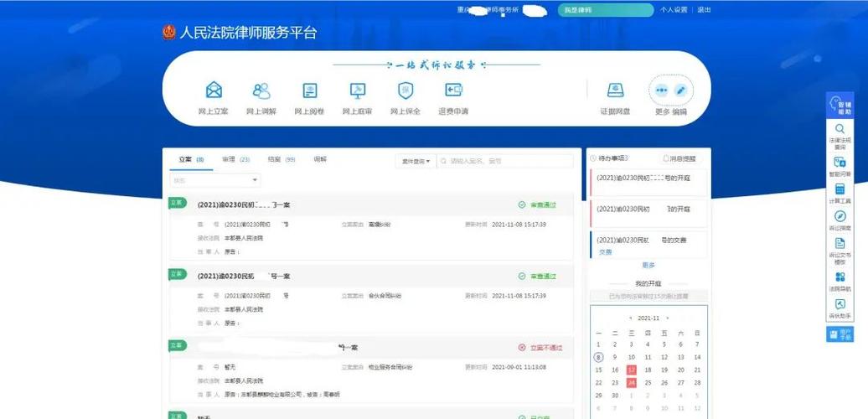Image resolution: width=868 pixels, height=419 pixels.
Task: Click 我的开庭 heading
Action: pyautogui.click(x=648, y=283)
